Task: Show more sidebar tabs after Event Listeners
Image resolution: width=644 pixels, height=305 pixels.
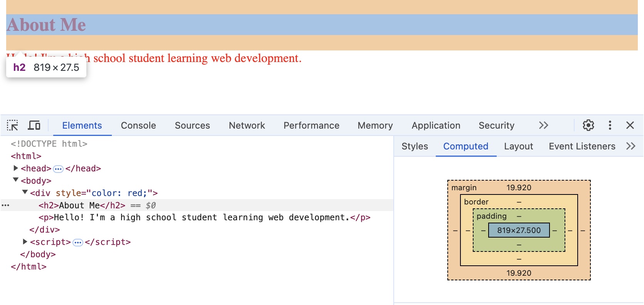Action: point(631,146)
